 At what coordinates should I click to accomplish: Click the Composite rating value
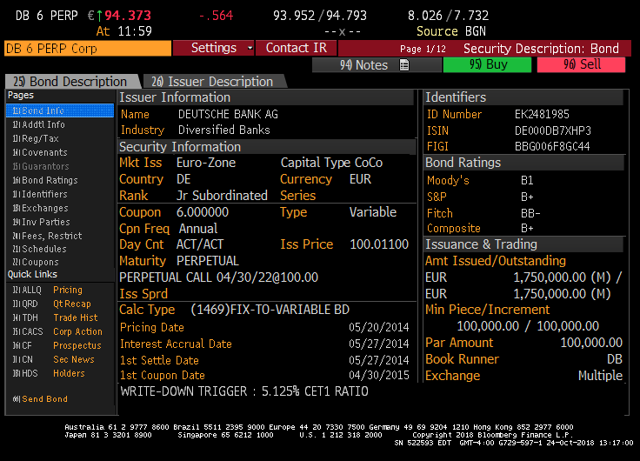coord(527,228)
